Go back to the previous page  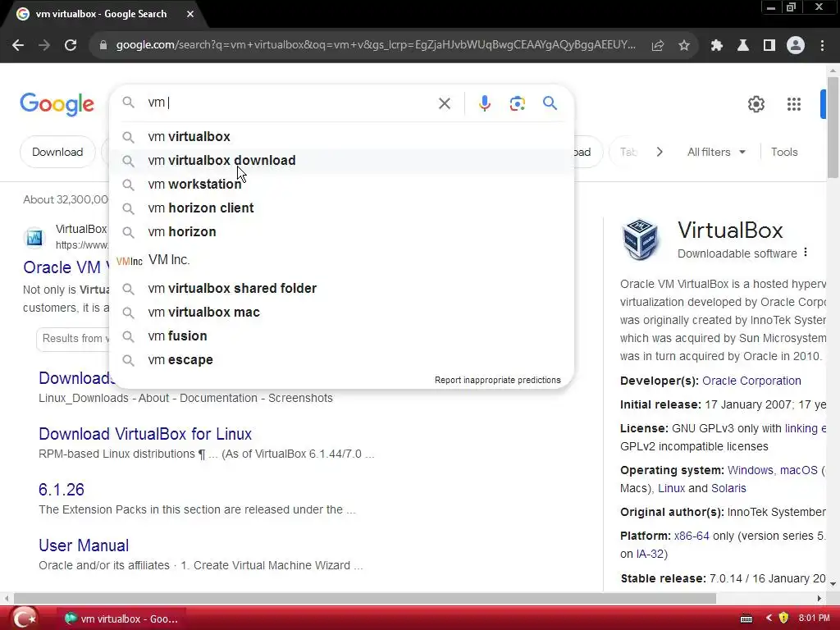tap(18, 46)
